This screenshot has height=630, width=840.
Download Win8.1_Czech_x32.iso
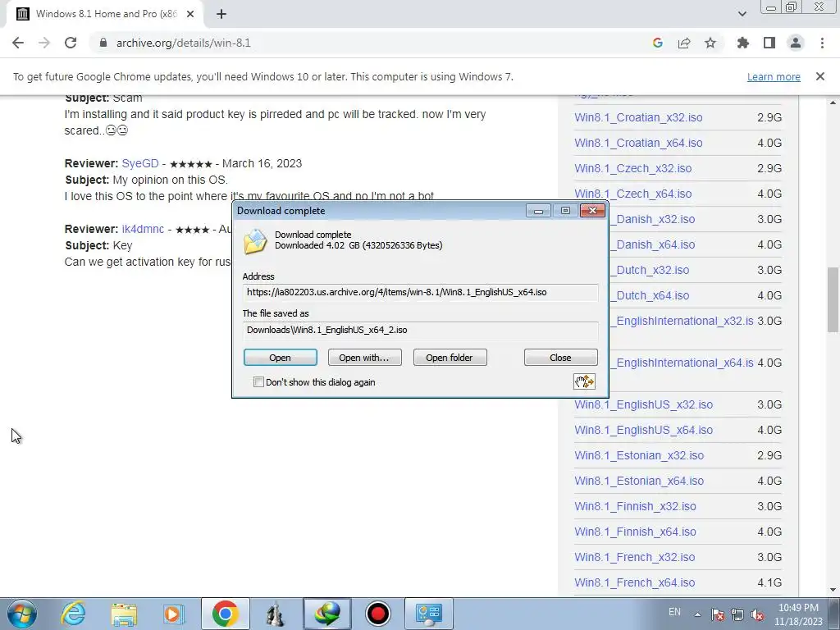(x=633, y=168)
